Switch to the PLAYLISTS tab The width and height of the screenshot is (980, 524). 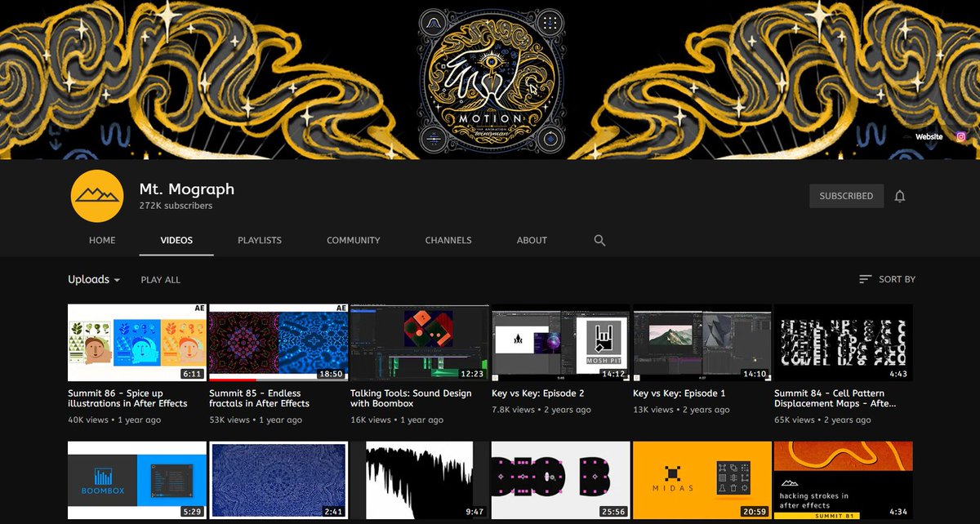[x=260, y=241]
